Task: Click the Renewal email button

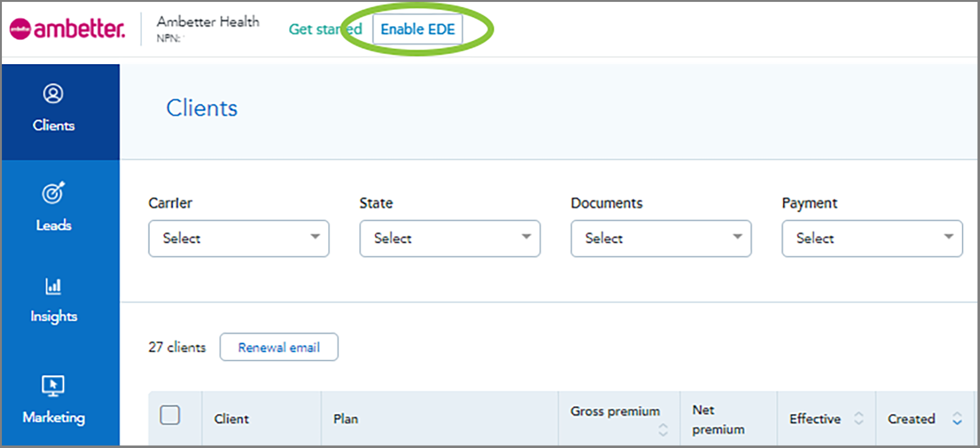Action: pyautogui.click(x=279, y=347)
